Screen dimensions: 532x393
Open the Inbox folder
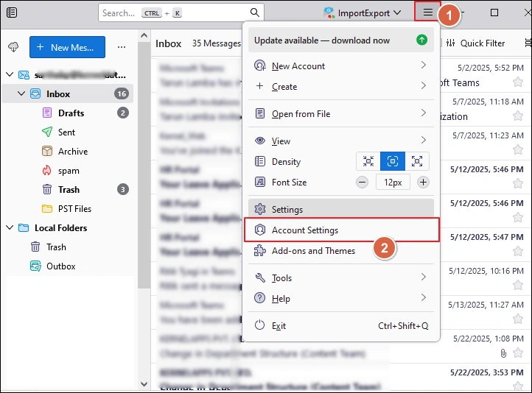68,93
